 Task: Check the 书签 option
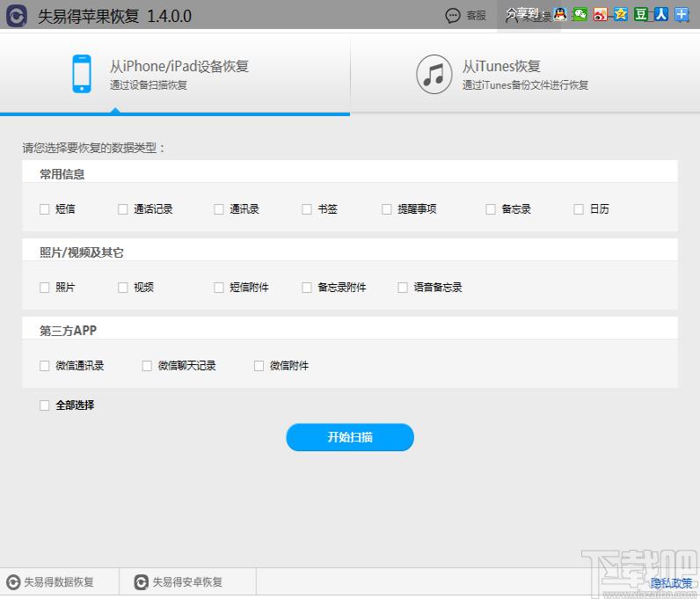[x=307, y=209]
